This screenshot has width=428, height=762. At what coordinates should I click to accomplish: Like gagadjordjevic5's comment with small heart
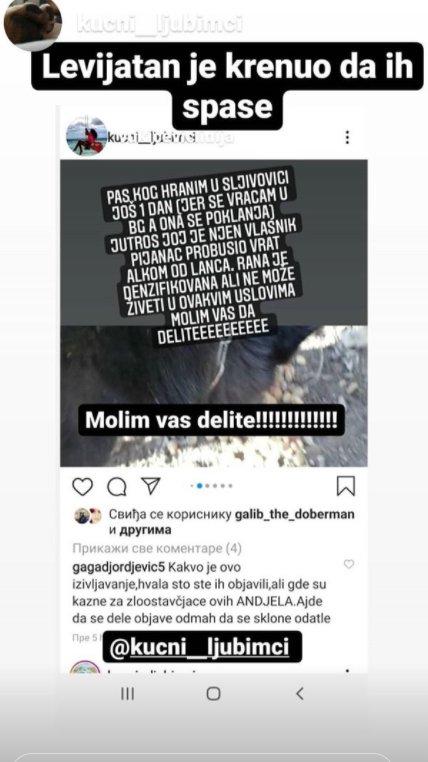pyautogui.click(x=349, y=564)
